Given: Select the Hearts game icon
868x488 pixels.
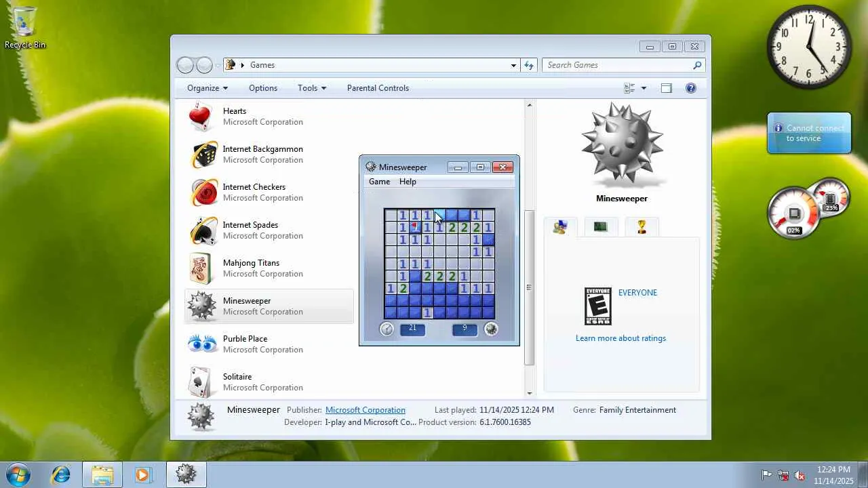Looking at the screenshot, I should (x=201, y=117).
